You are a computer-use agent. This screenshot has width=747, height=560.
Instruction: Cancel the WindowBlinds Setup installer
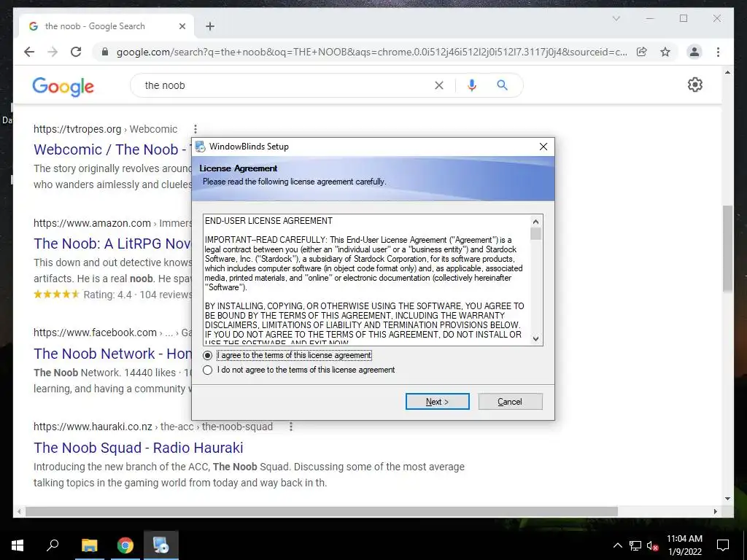tap(510, 402)
